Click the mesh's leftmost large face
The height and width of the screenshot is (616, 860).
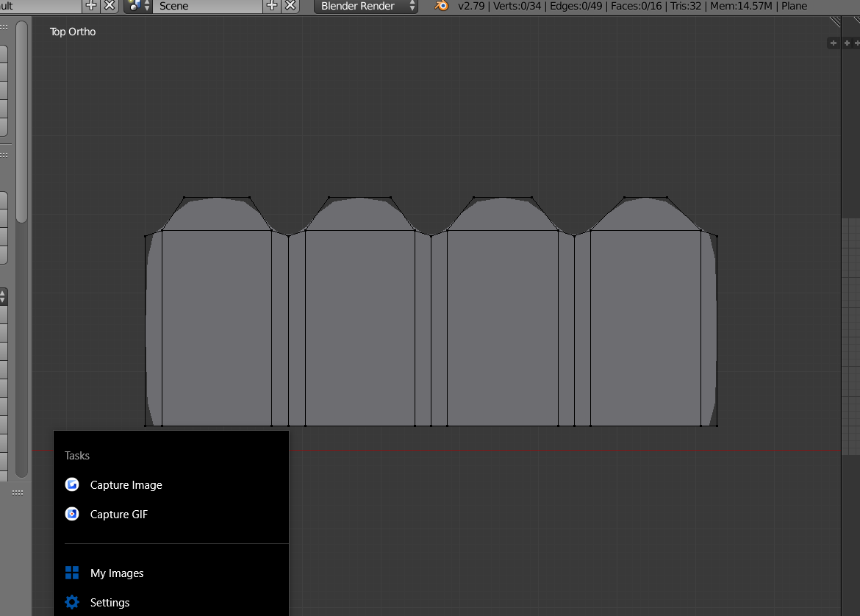(217, 327)
